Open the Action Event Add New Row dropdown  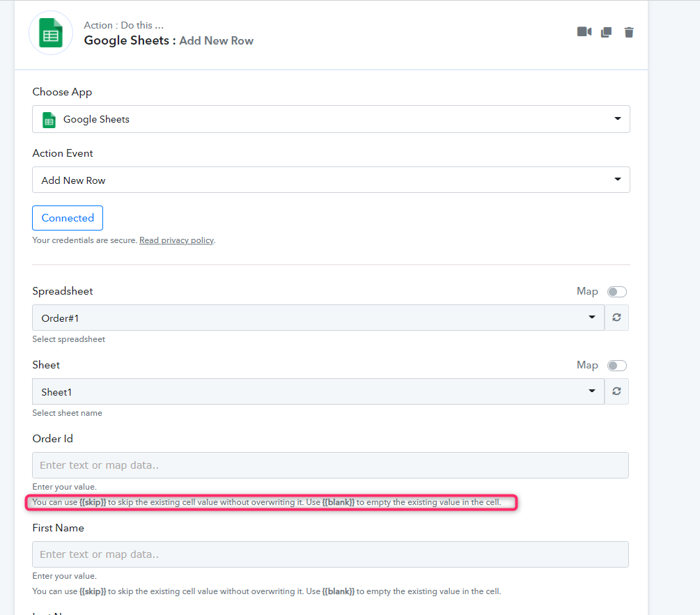[x=331, y=180]
